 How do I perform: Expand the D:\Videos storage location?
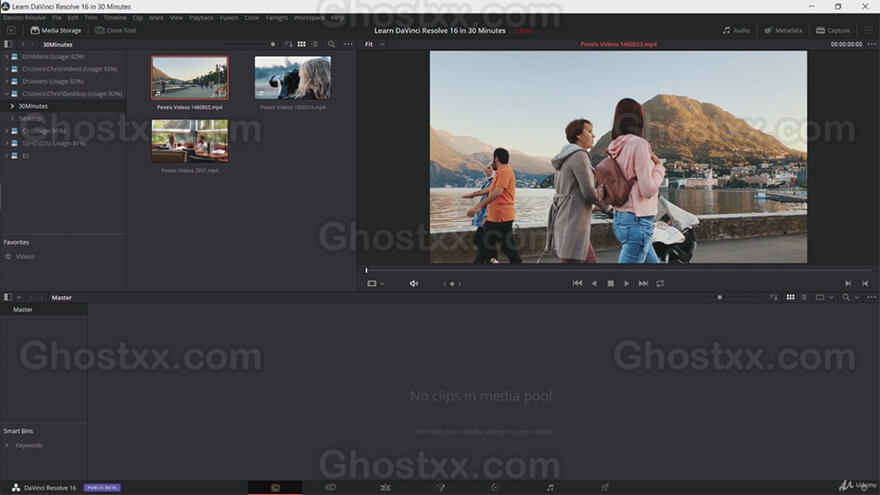(7, 57)
